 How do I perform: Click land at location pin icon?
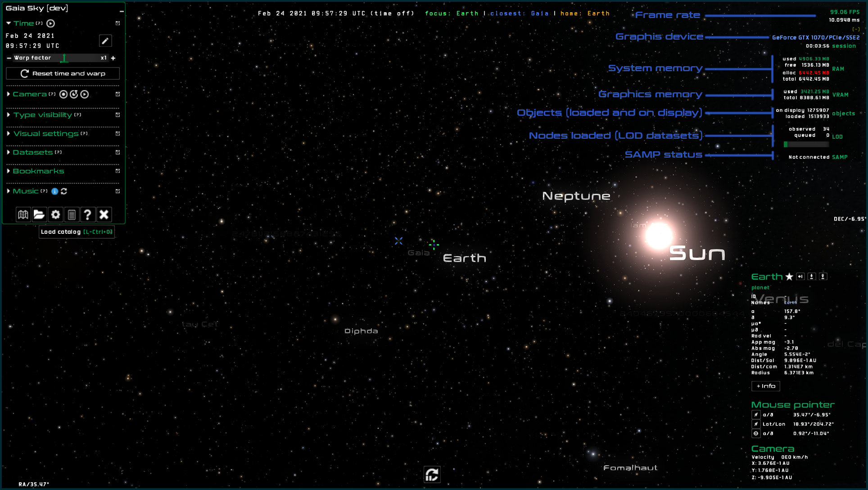pos(823,277)
